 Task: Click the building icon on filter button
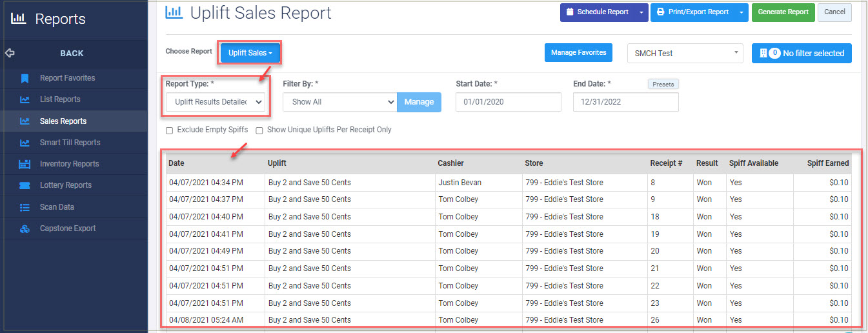tap(763, 54)
